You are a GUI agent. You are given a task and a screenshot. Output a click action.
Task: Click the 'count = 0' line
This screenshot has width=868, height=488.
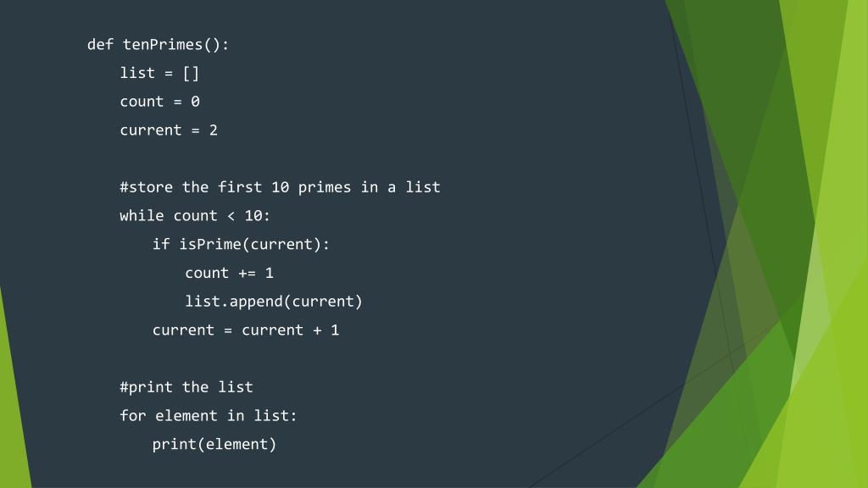pyautogui.click(x=159, y=102)
